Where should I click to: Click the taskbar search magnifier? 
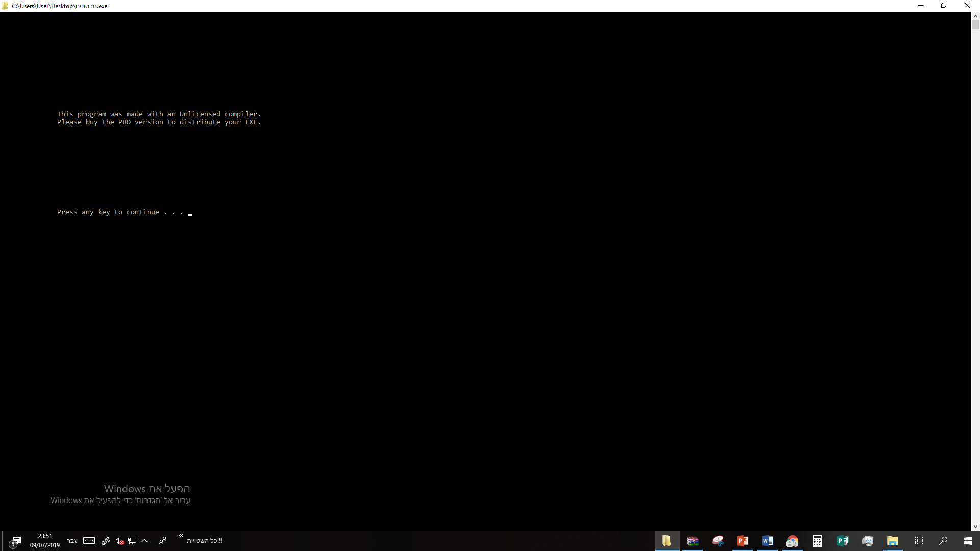tap(943, 541)
